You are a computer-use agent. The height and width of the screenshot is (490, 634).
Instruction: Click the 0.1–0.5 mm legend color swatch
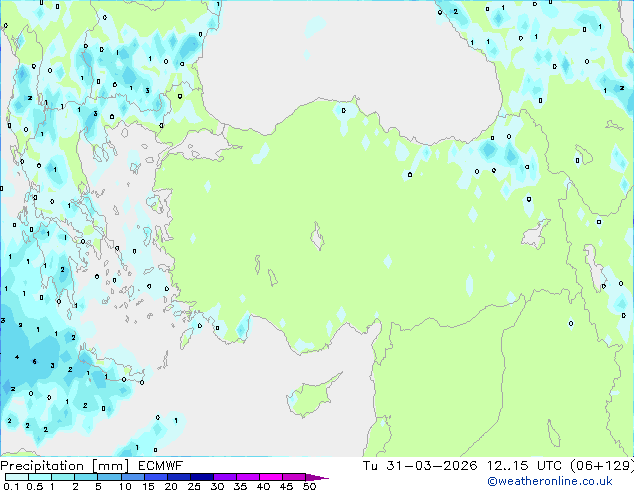pyautogui.click(x=17, y=477)
